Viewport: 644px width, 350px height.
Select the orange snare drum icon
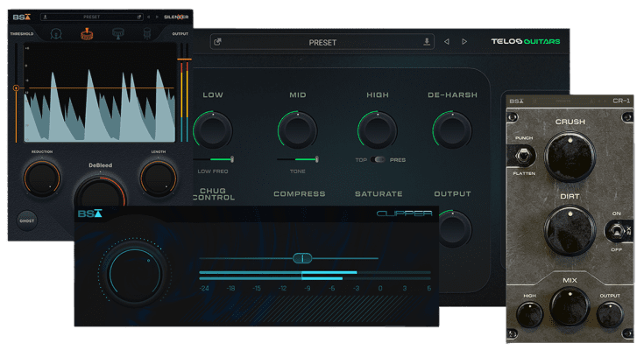pos(88,34)
